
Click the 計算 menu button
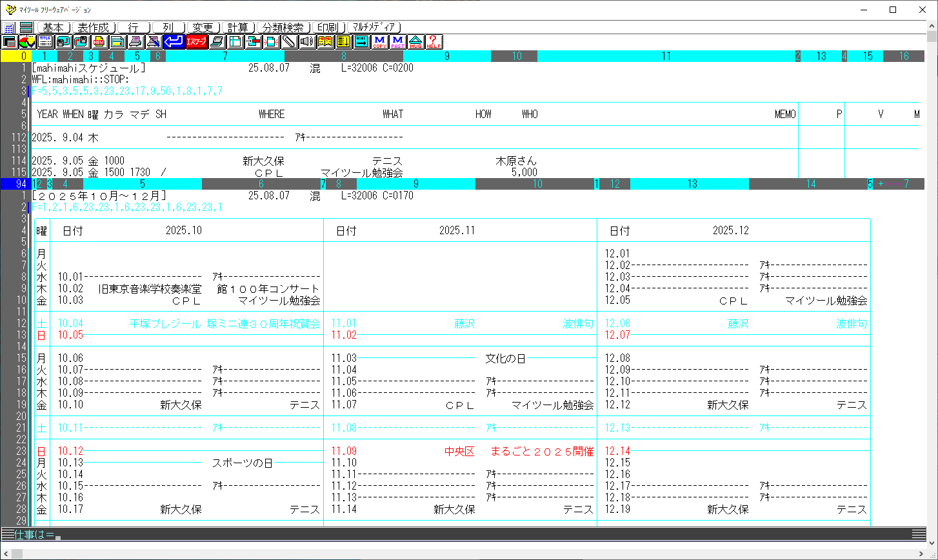[x=238, y=28]
